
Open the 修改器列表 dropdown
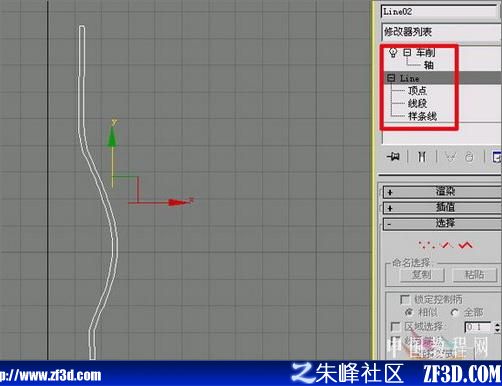coord(441,32)
